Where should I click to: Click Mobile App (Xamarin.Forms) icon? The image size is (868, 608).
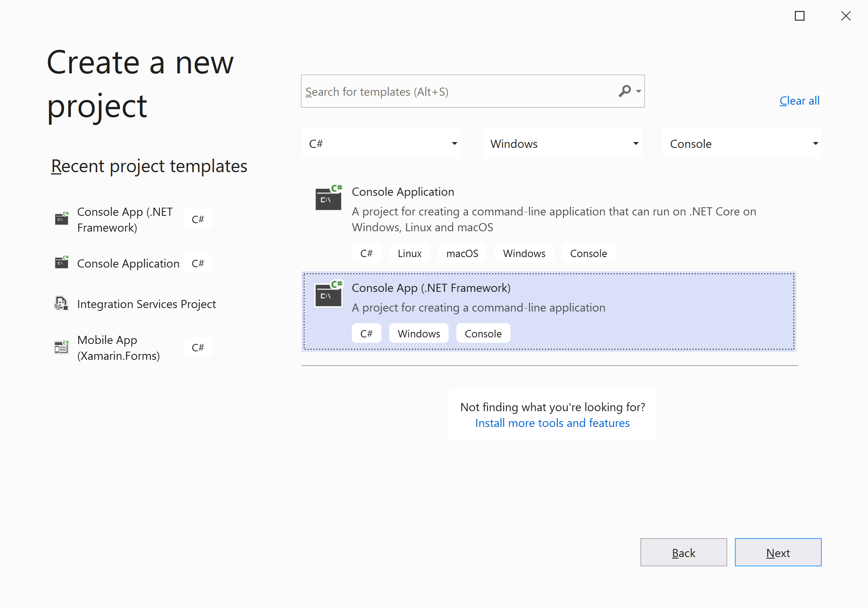point(62,347)
